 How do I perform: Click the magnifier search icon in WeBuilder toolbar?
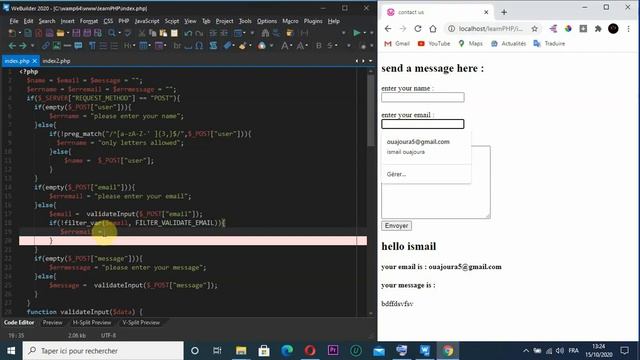(111, 33)
